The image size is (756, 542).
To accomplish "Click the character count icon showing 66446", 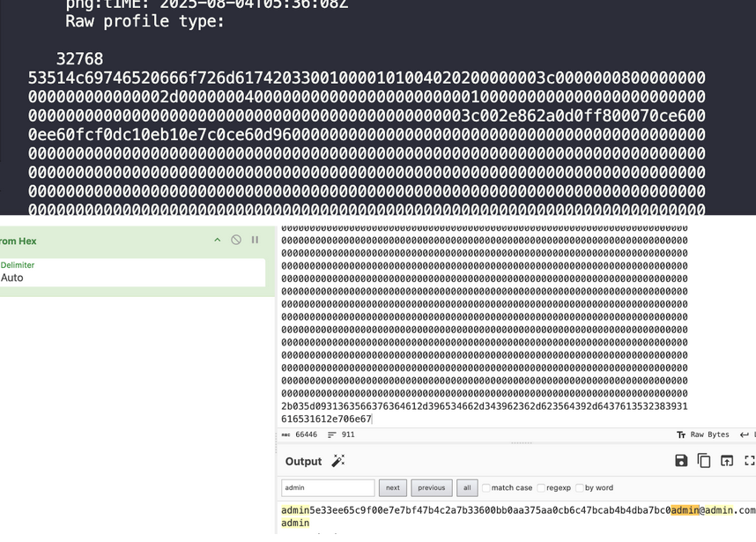I will click(x=286, y=434).
